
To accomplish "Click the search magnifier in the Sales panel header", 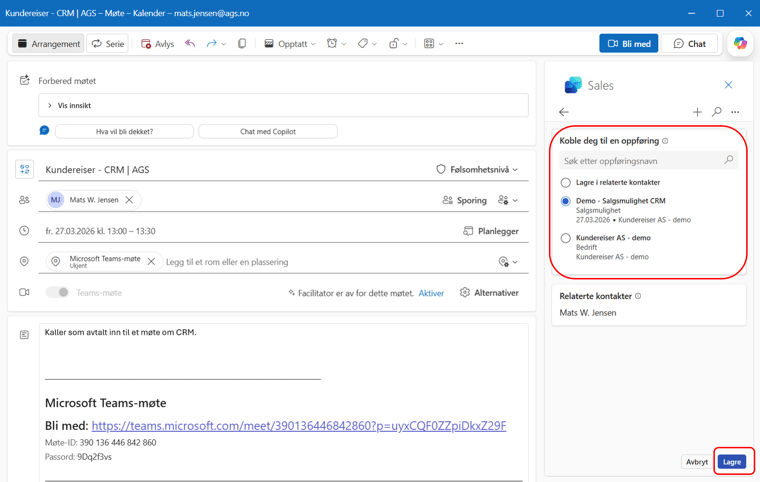I will coord(717,112).
